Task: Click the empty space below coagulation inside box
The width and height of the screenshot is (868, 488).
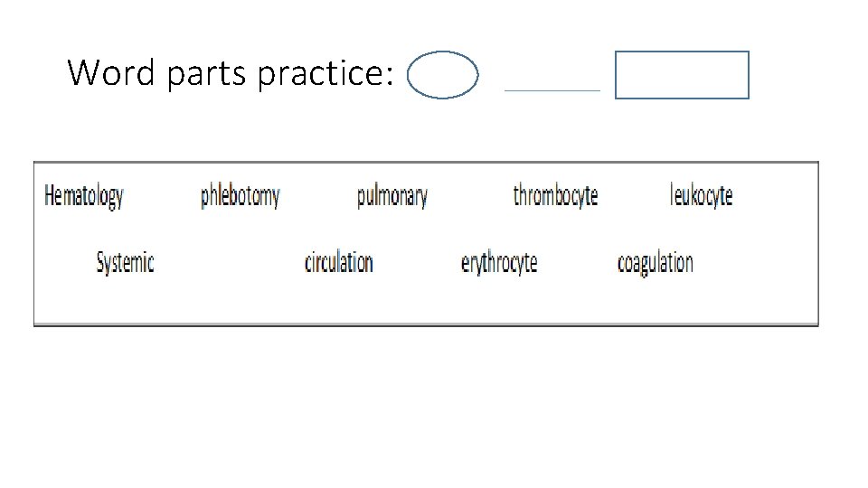Action: coord(655,300)
